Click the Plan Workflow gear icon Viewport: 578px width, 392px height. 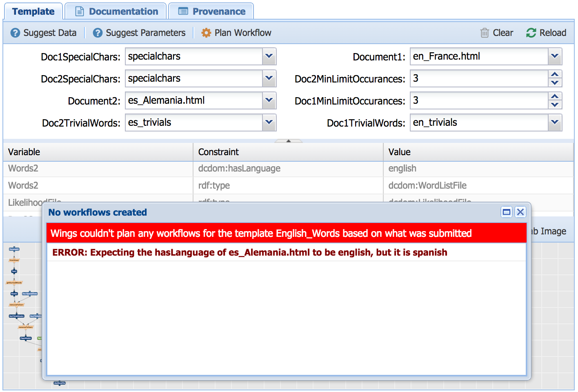206,33
